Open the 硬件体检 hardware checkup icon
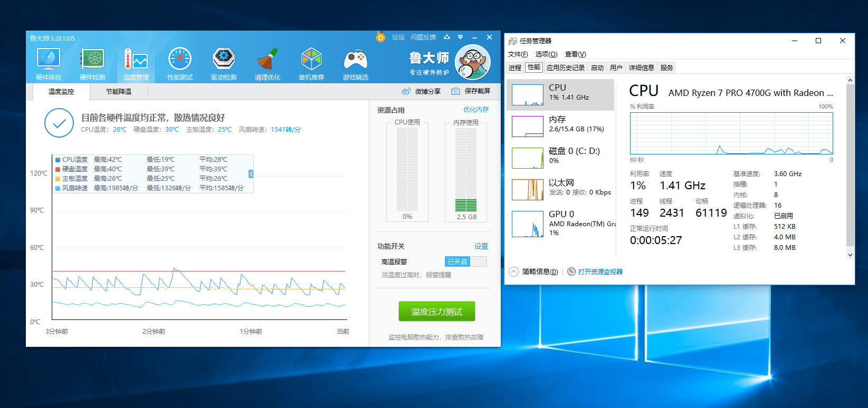868x408 pixels. point(49,60)
